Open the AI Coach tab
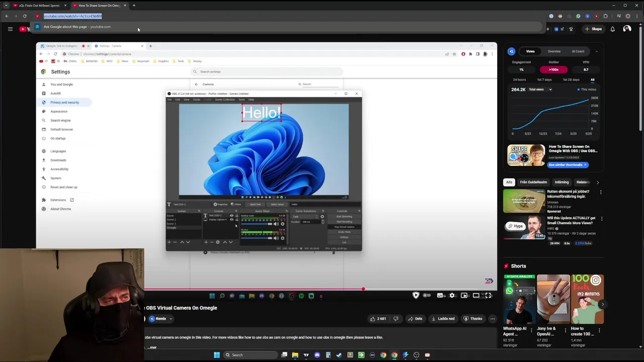 (578, 51)
